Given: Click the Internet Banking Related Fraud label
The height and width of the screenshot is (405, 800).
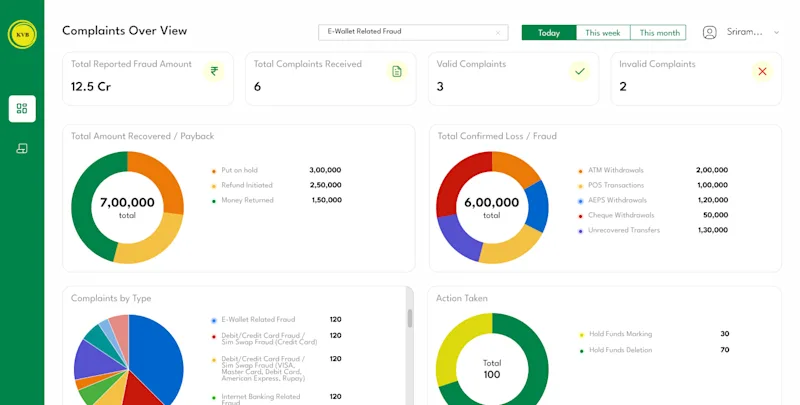Looking at the screenshot, I should tap(261, 399).
